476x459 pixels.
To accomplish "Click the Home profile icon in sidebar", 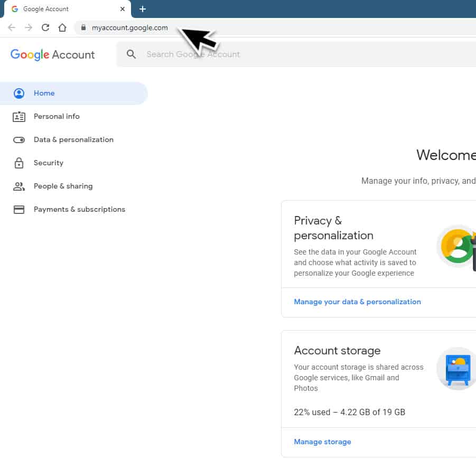I will click(19, 93).
